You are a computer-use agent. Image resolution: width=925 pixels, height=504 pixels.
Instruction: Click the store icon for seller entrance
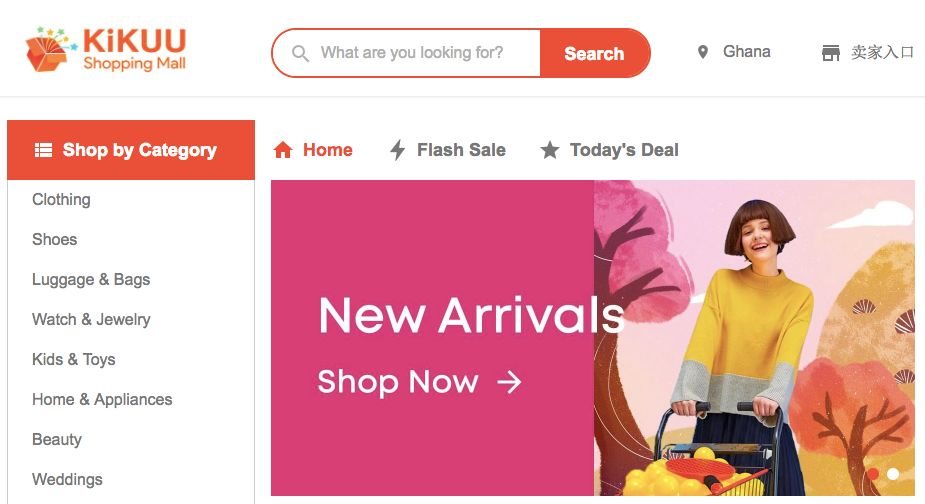point(831,53)
